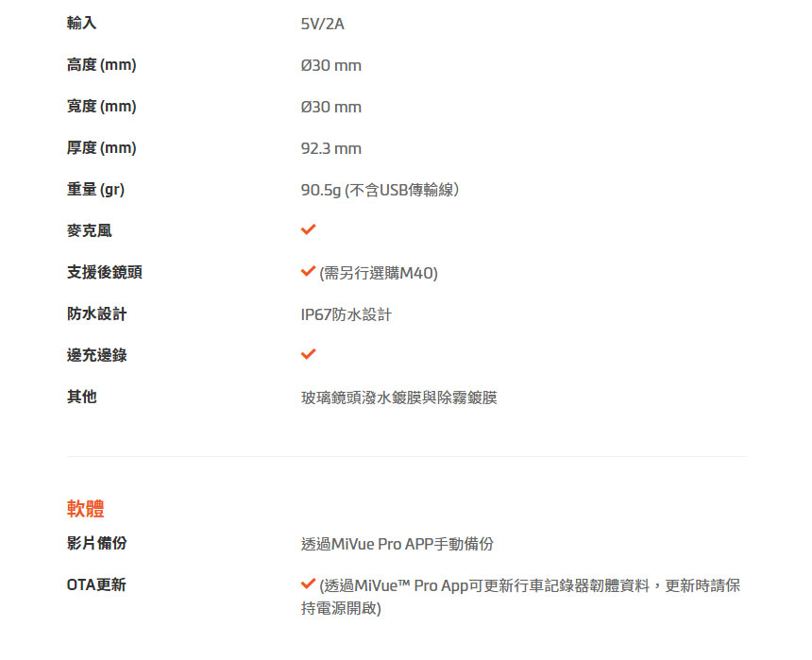This screenshot has height=660, width=812.
Task: Select the 軟體 section heading
Action: pyautogui.click(x=86, y=509)
